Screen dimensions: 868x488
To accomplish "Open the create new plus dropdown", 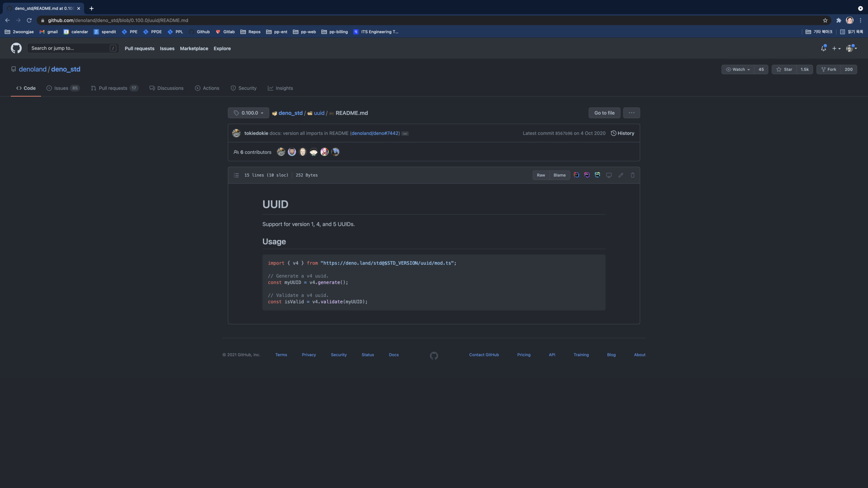I will (836, 48).
